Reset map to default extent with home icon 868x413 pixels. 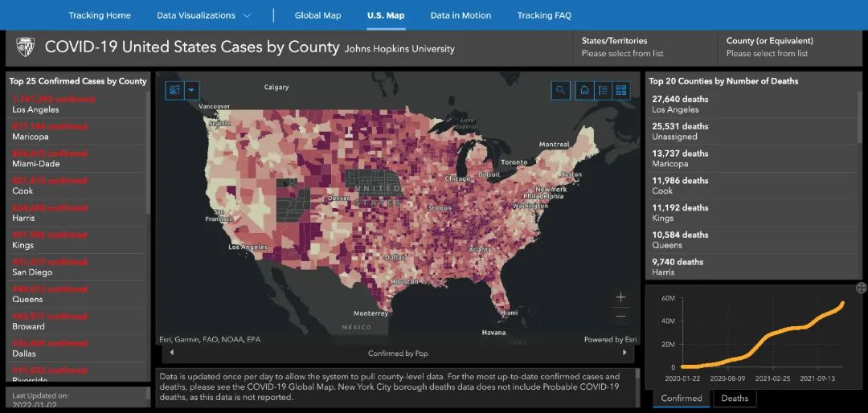point(584,90)
